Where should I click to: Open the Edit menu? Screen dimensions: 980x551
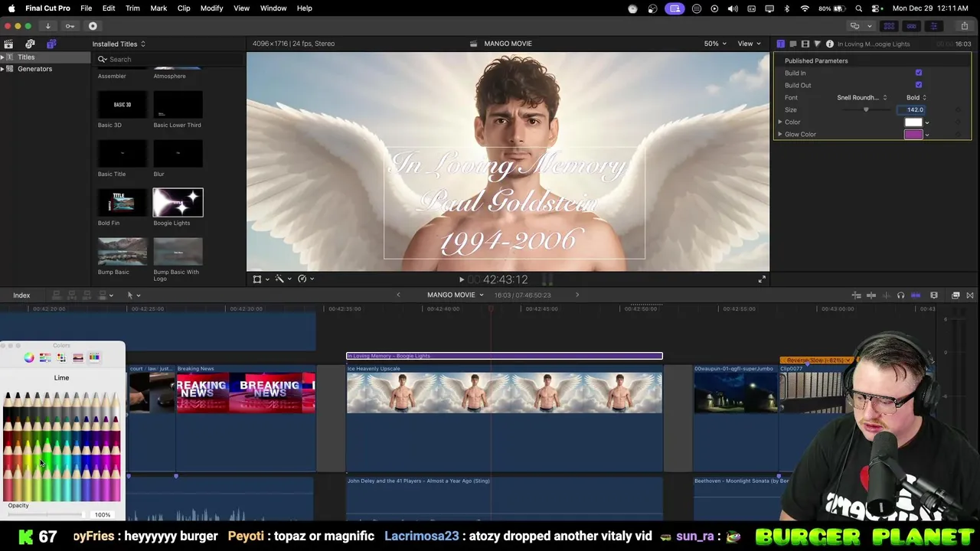tap(109, 8)
